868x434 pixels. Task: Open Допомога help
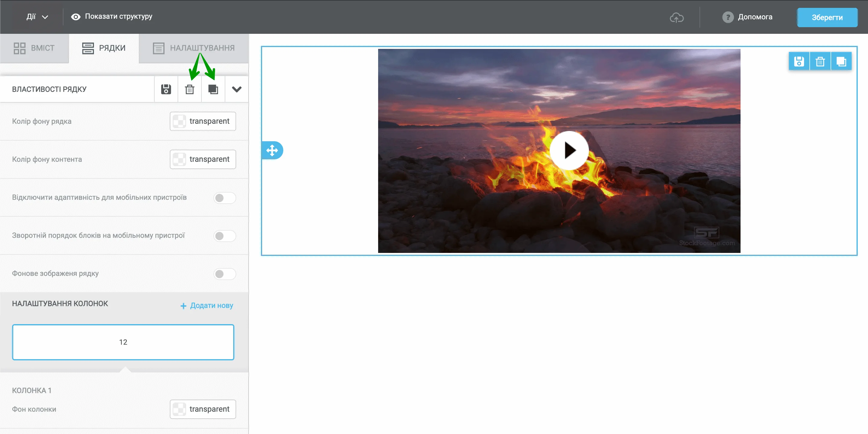[x=747, y=17]
